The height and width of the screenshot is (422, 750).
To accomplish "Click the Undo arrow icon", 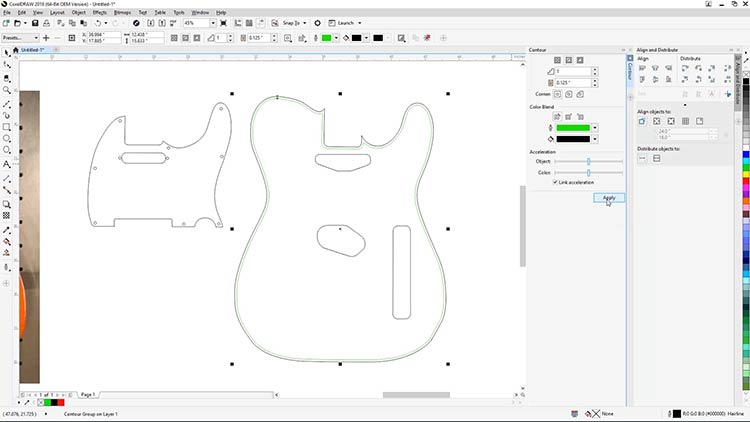I will pyautogui.click(x=98, y=23).
